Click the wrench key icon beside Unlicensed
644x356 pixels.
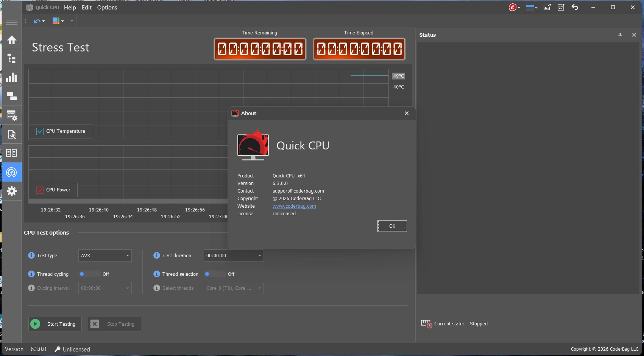click(x=58, y=349)
